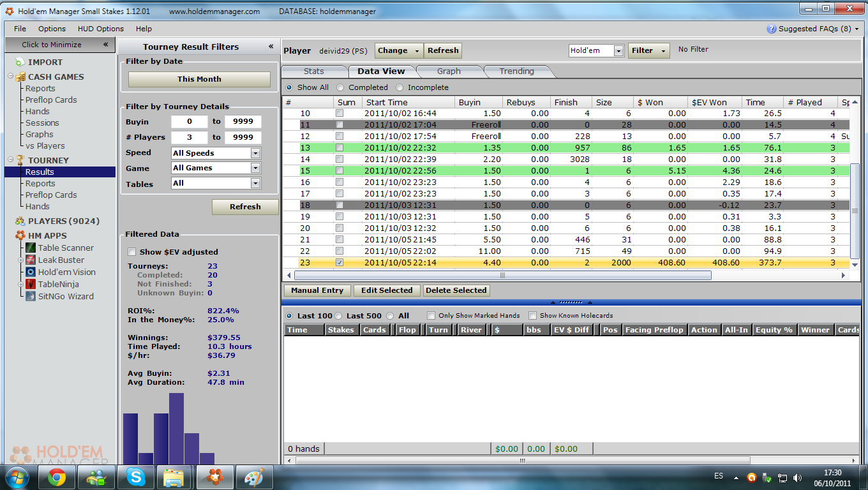The width and height of the screenshot is (868, 490).
Task: Click the hands grid horizontal scrollbar
Action: (523, 460)
